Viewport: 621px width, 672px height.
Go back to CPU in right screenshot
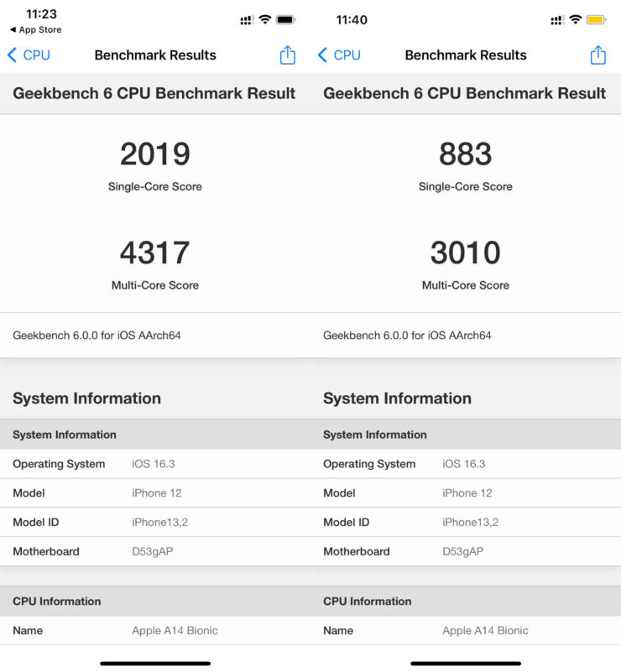tap(339, 55)
